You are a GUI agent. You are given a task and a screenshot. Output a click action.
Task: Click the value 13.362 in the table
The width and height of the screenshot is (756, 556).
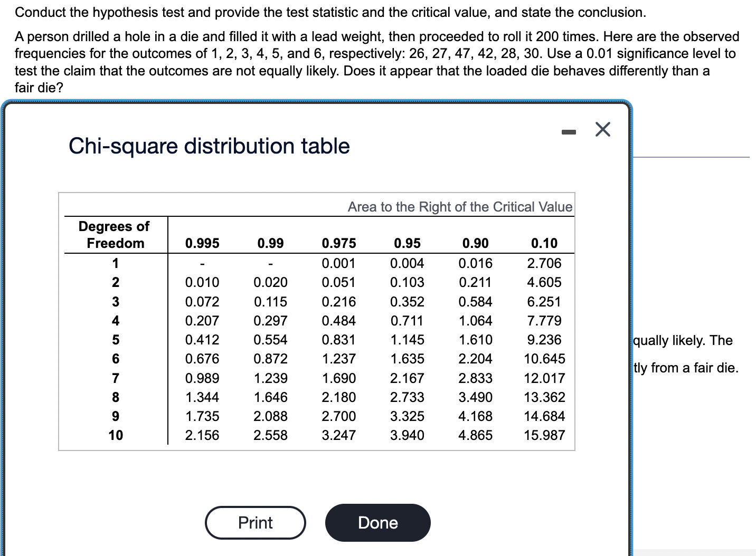[544, 397]
